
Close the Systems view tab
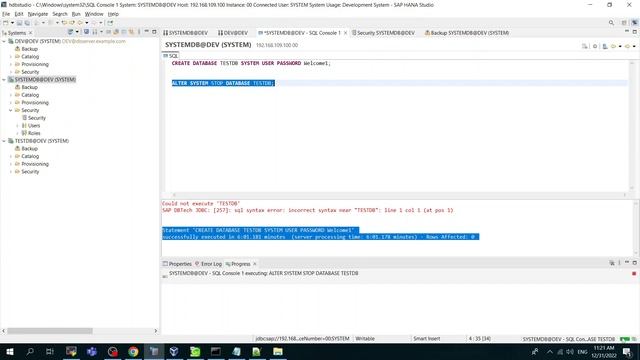31,33
